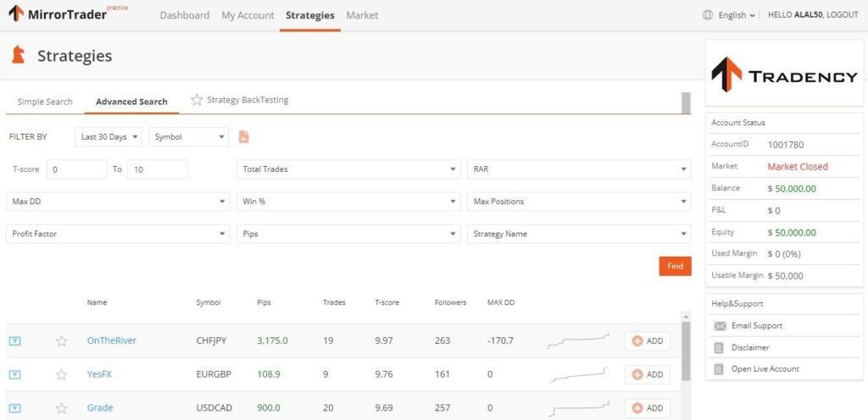Click the T-score minimum input field

tap(76, 169)
